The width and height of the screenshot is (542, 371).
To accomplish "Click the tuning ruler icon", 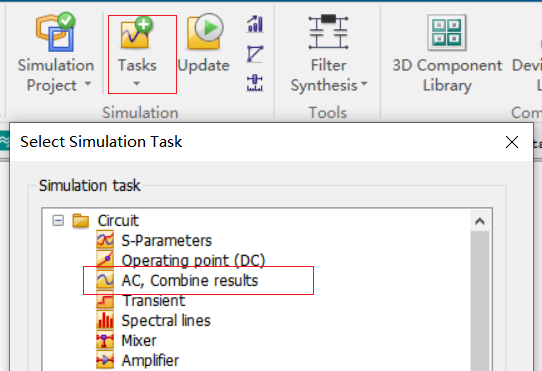I will pyautogui.click(x=255, y=83).
